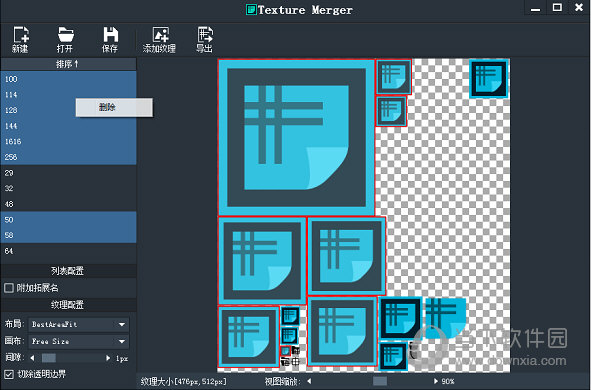This screenshot has width=591, height=390.
Task: Select list row 32
Action: point(68,188)
